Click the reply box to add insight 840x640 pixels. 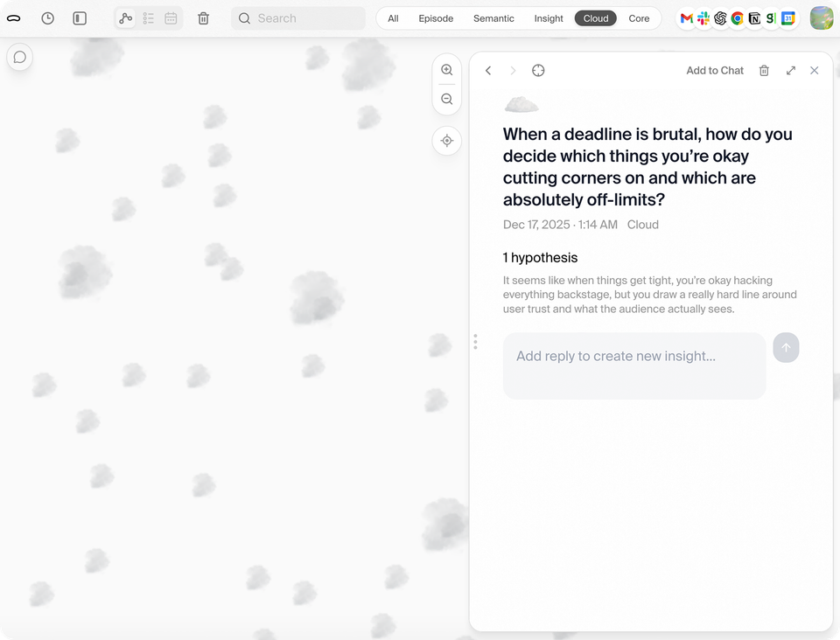[634, 365]
